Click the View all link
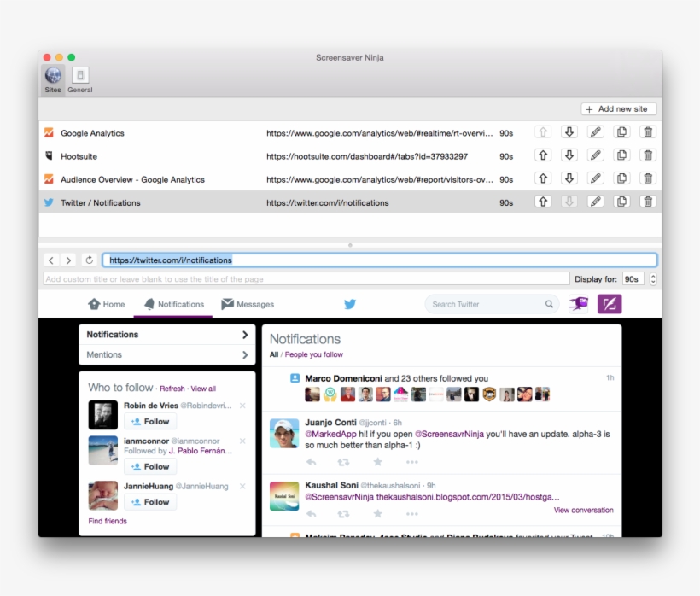Viewport: 700px width, 596px height. click(x=203, y=389)
